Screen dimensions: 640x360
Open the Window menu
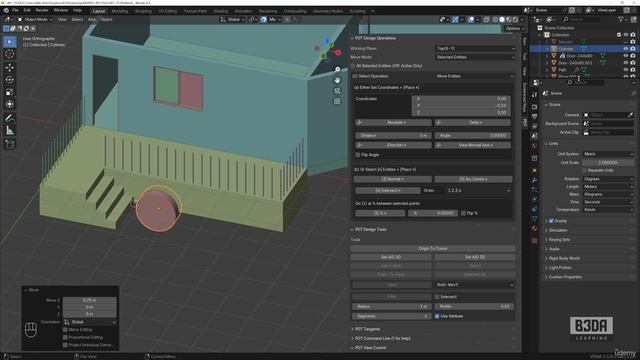click(x=61, y=10)
